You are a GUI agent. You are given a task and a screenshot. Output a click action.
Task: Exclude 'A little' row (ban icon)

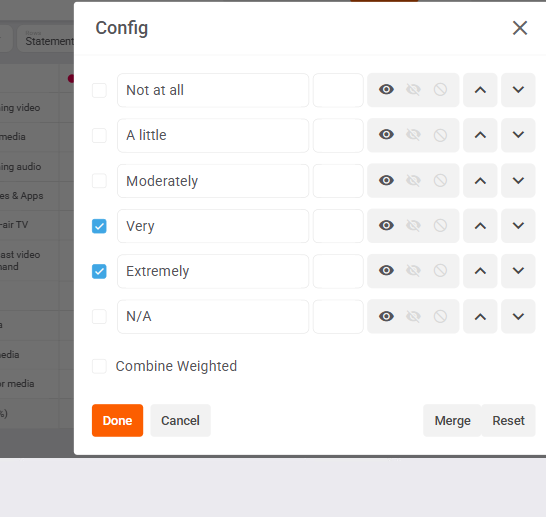(440, 135)
